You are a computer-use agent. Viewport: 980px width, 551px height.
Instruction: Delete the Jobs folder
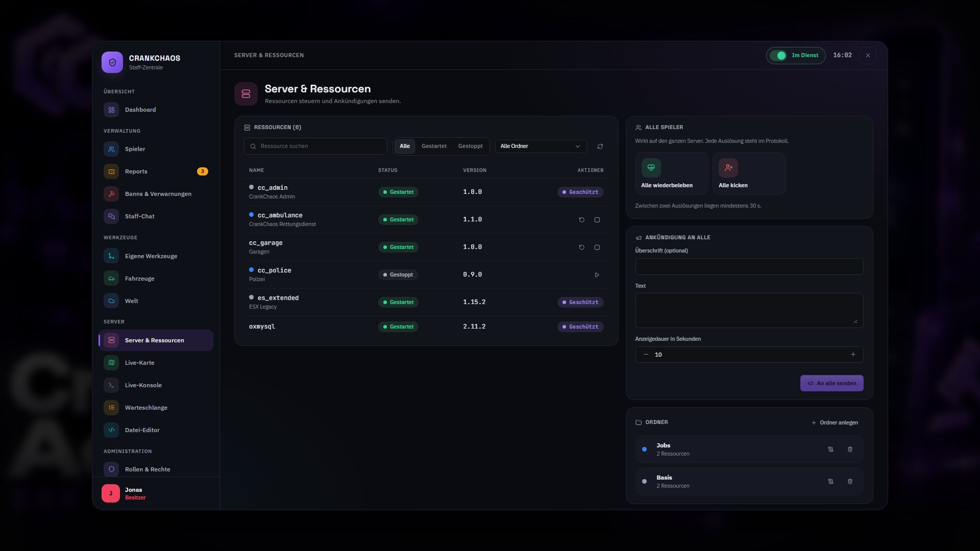click(x=850, y=449)
